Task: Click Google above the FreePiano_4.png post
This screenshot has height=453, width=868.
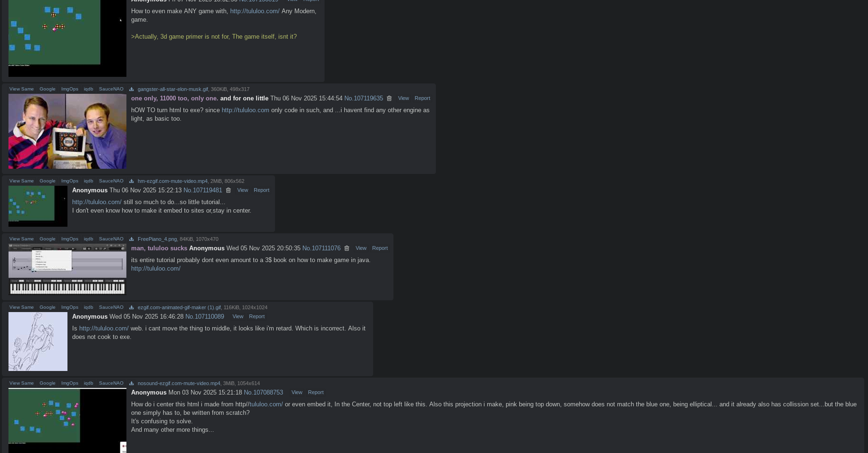Action: (47, 239)
